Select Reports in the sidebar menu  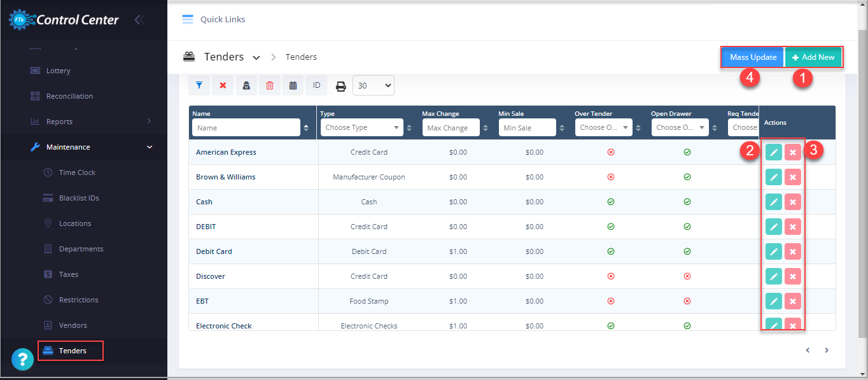coord(59,122)
